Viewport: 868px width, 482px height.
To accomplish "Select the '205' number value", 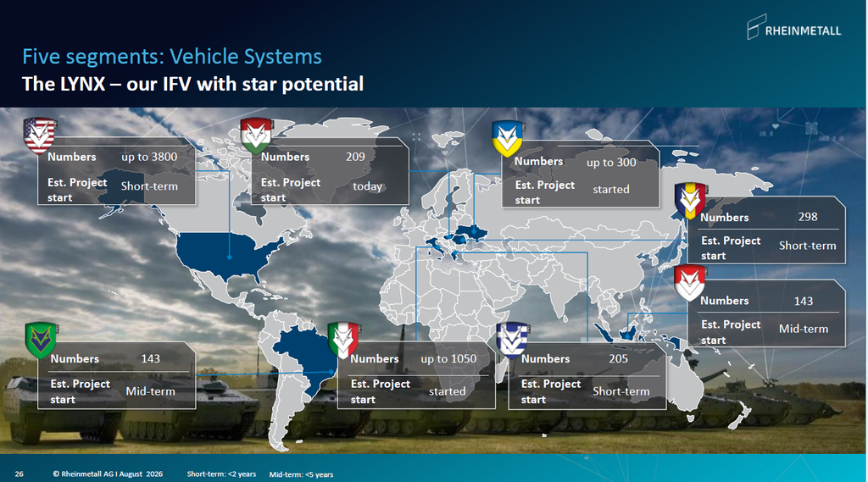I will (x=618, y=358).
